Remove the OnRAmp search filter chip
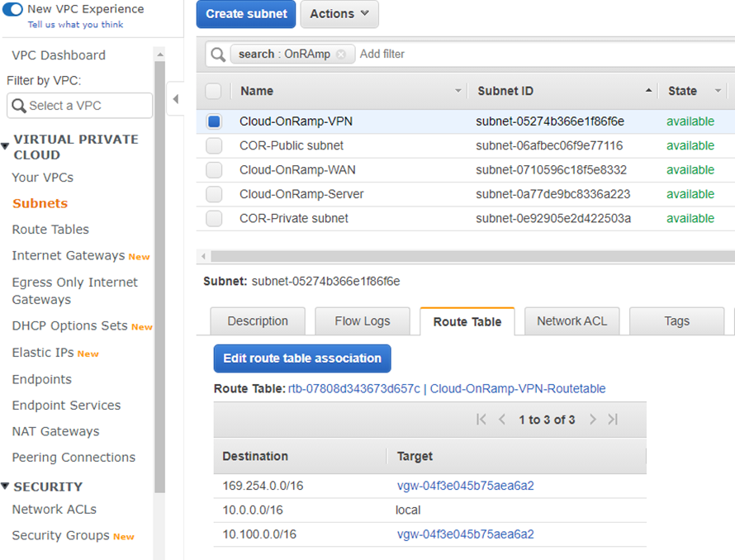Viewport: 735px width, 560px height. point(341,55)
